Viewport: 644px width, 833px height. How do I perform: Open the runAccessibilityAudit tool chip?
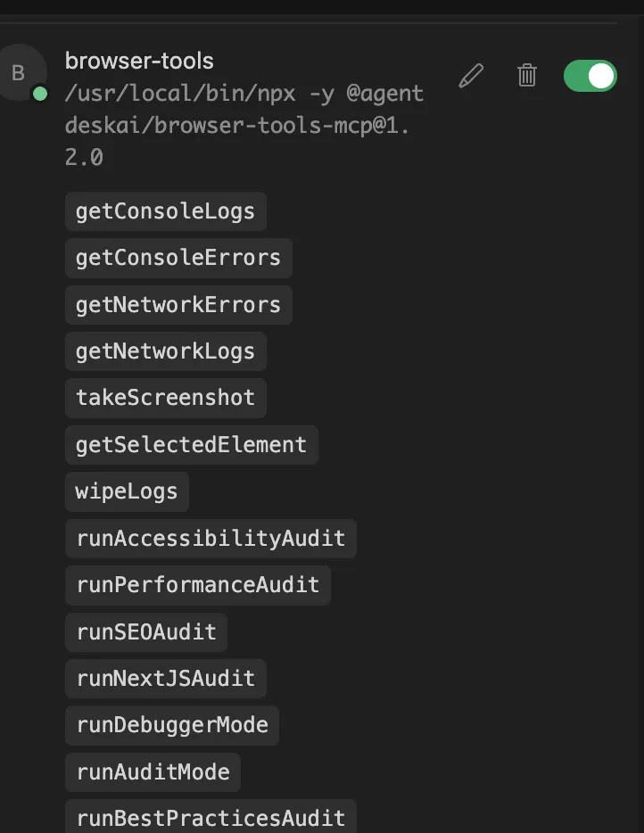[211, 539]
